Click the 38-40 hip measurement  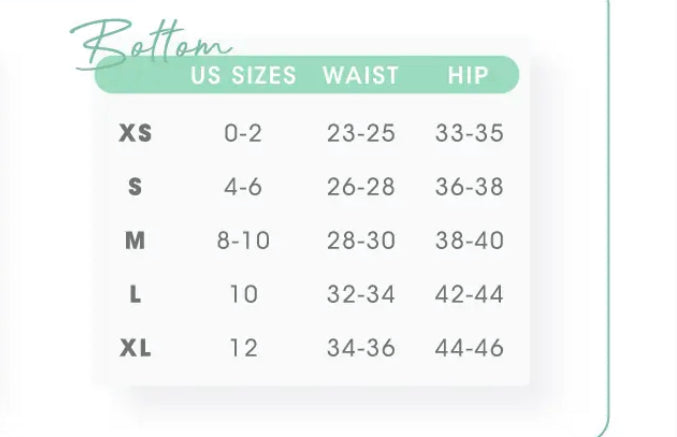click(x=469, y=241)
